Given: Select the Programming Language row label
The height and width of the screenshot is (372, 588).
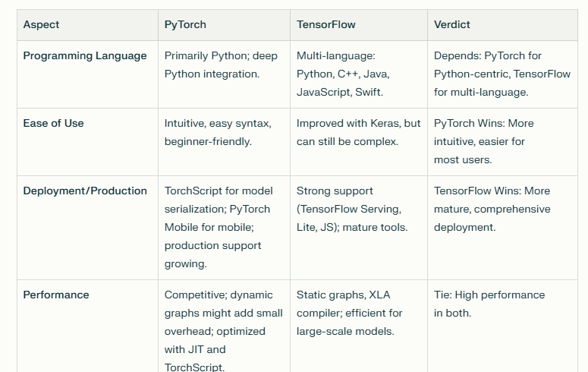Looking at the screenshot, I should (x=85, y=55).
